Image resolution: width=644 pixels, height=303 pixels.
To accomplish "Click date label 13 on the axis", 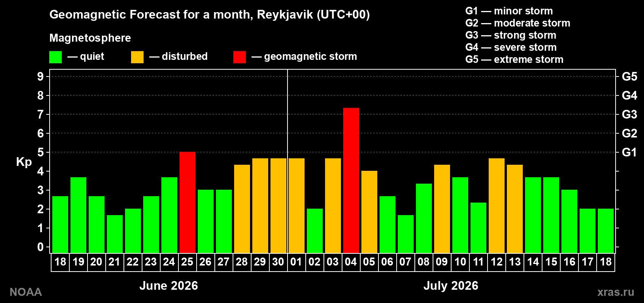I will [515, 262].
